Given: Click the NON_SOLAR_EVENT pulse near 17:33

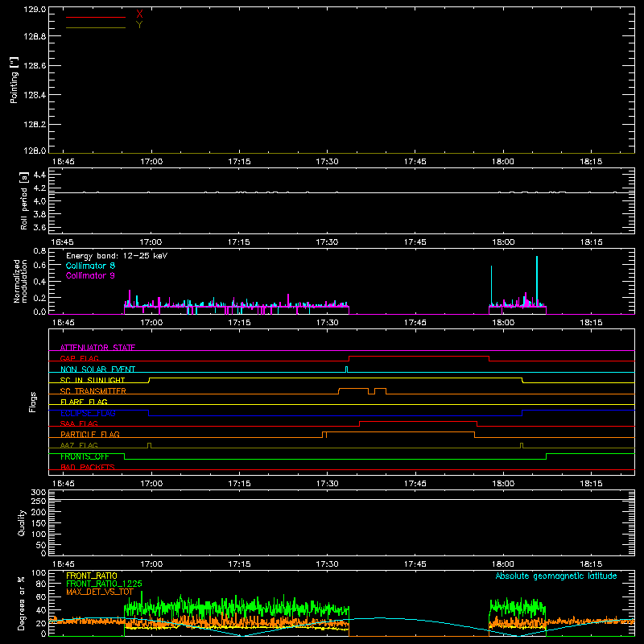Looking at the screenshot, I should [347, 369].
